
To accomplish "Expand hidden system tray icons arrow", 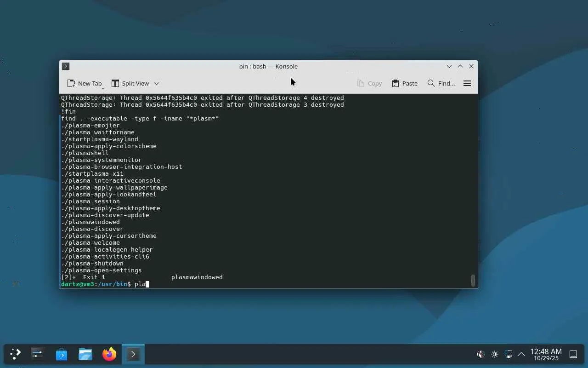I will (521, 354).
